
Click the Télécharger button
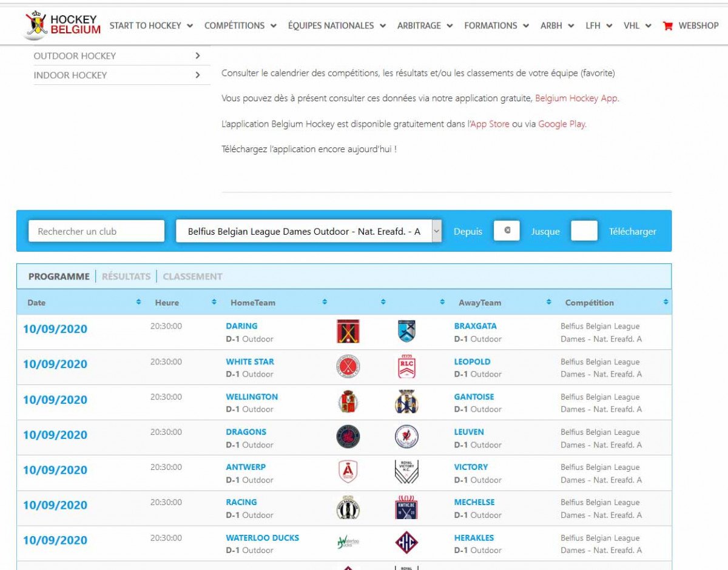click(633, 231)
